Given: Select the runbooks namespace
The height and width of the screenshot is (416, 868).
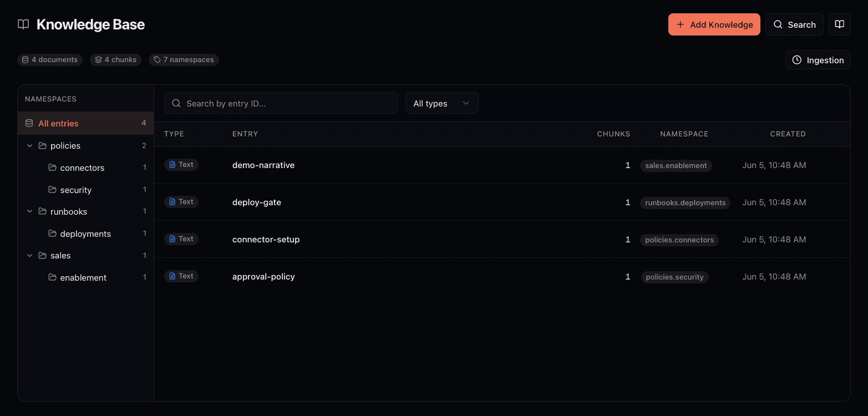Looking at the screenshot, I should tap(85, 211).
